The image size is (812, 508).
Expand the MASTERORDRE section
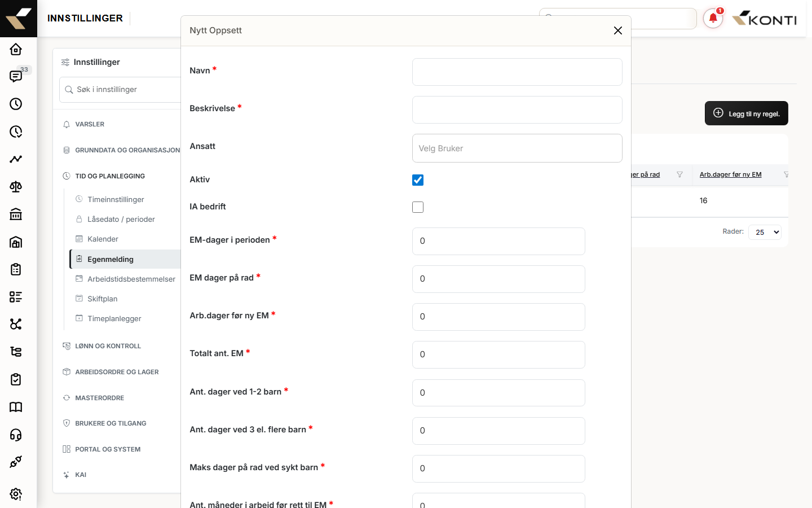[99, 398]
